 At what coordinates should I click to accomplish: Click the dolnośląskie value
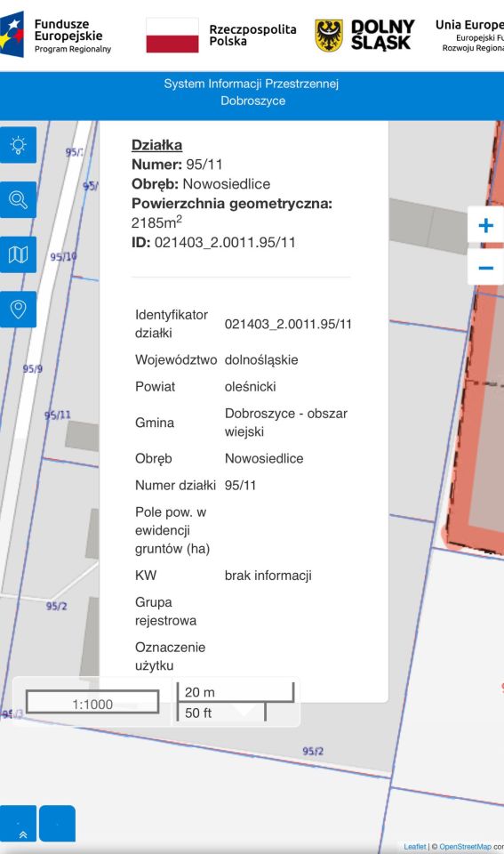point(261,359)
